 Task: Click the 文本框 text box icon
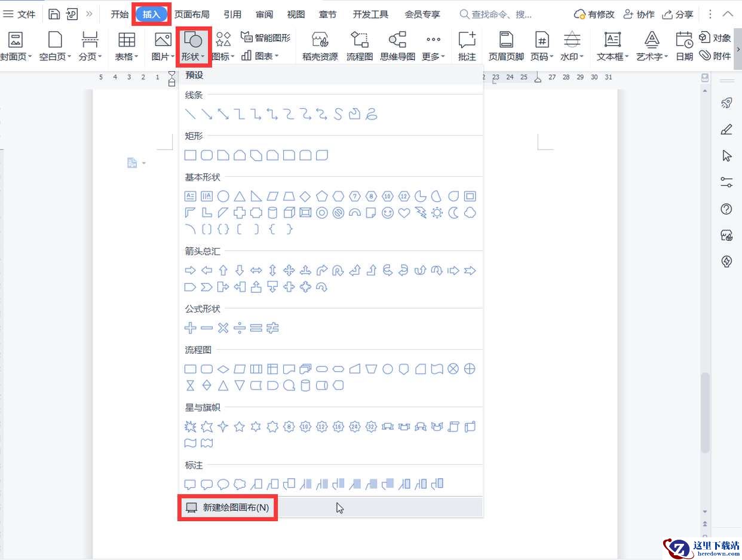pyautogui.click(x=612, y=40)
